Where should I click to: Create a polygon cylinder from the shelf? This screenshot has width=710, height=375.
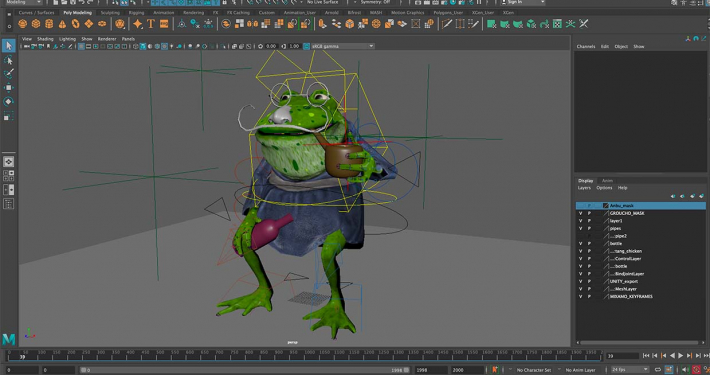tap(49, 24)
